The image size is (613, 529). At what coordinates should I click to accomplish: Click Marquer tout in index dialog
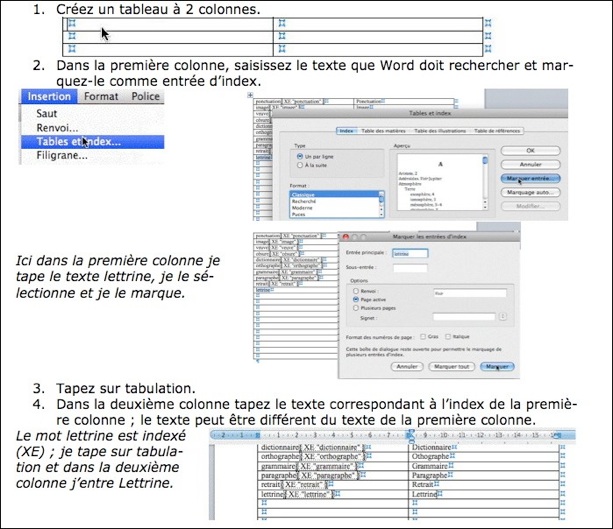click(450, 367)
